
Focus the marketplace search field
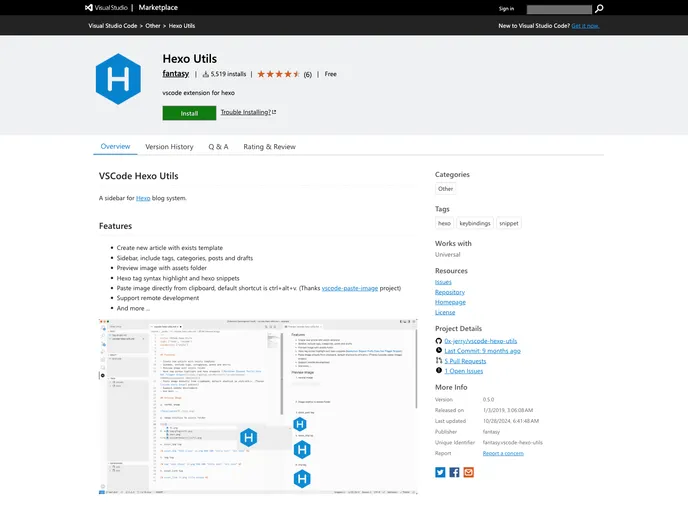click(559, 9)
